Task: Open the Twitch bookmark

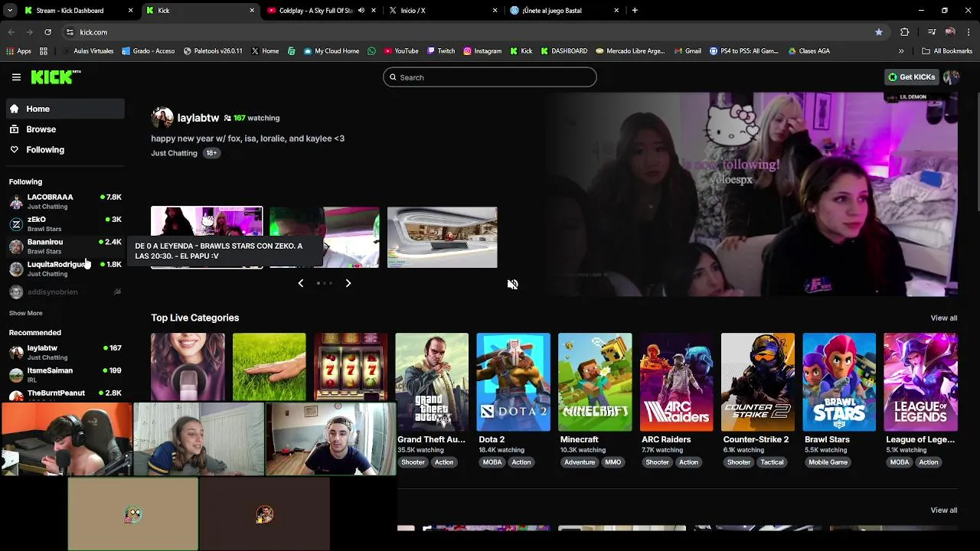Action: point(441,51)
